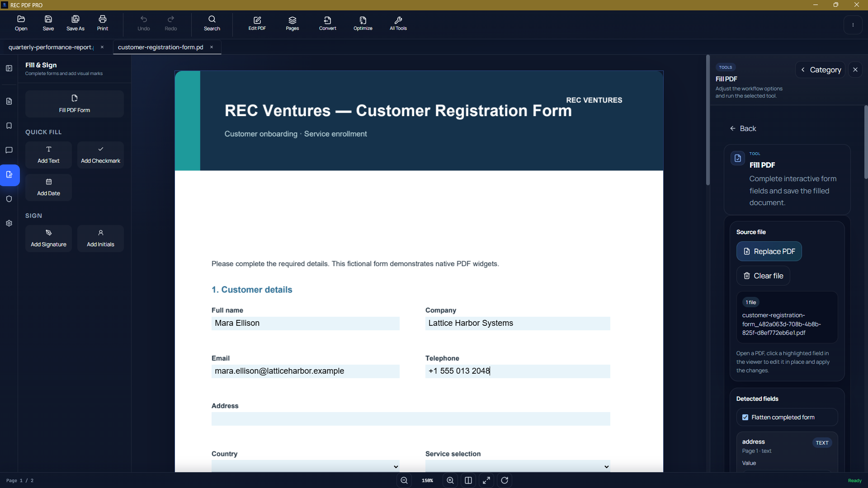Click the document vertical scrollbar

pos(708,120)
